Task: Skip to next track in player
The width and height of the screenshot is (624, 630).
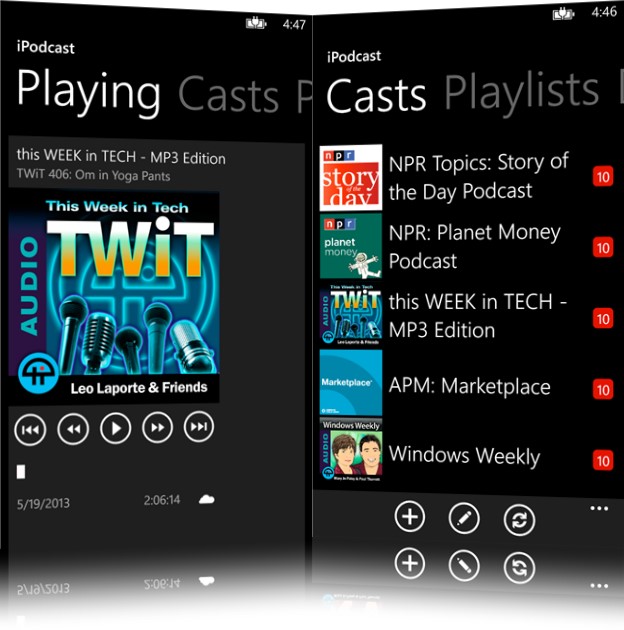Action: pos(199,426)
